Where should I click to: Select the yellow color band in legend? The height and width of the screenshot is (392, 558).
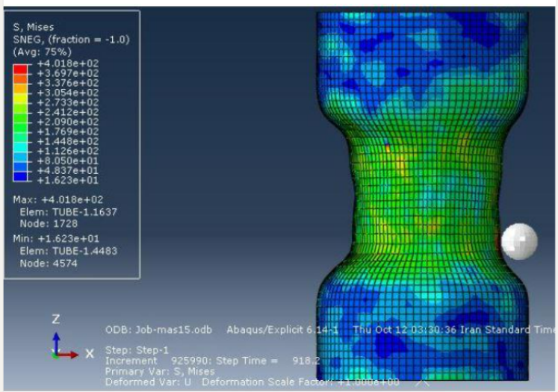[20, 98]
